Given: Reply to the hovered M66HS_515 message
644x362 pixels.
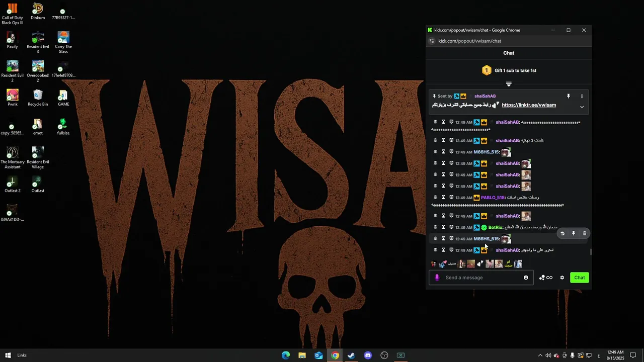Looking at the screenshot, I should tap(562, 233).
